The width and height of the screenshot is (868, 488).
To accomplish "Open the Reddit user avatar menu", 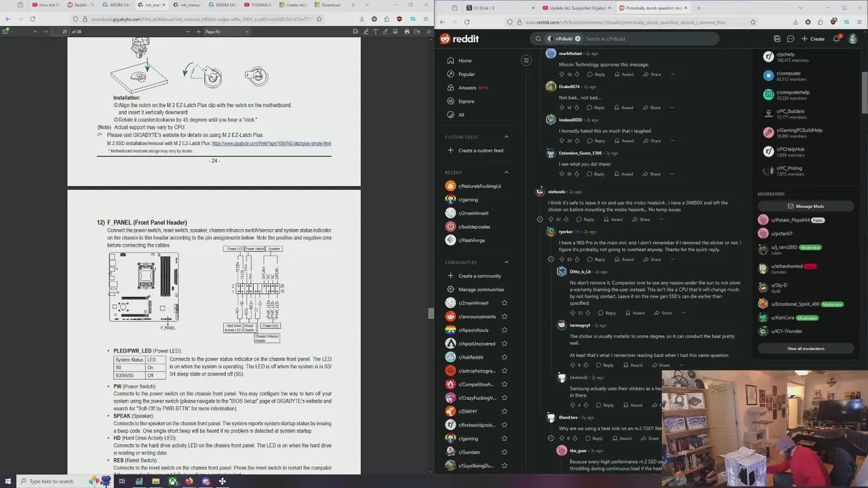I will pyautogui.click(x=854, y=39).
